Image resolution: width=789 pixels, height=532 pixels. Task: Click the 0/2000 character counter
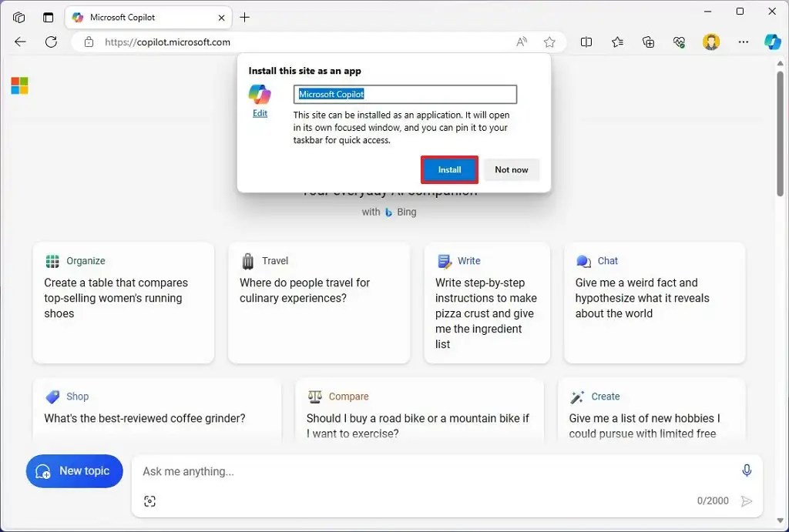coord(713,501)
